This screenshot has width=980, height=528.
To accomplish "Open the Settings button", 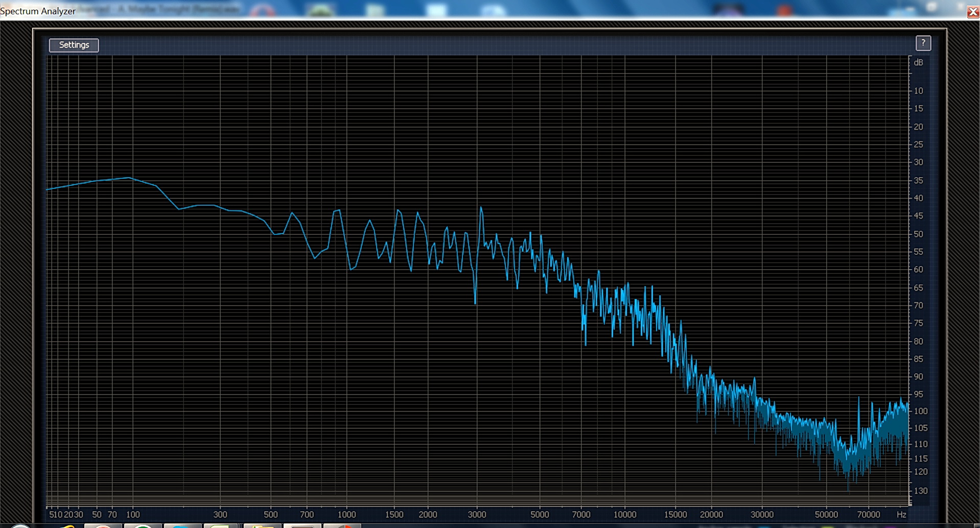I will click(74, 45).
